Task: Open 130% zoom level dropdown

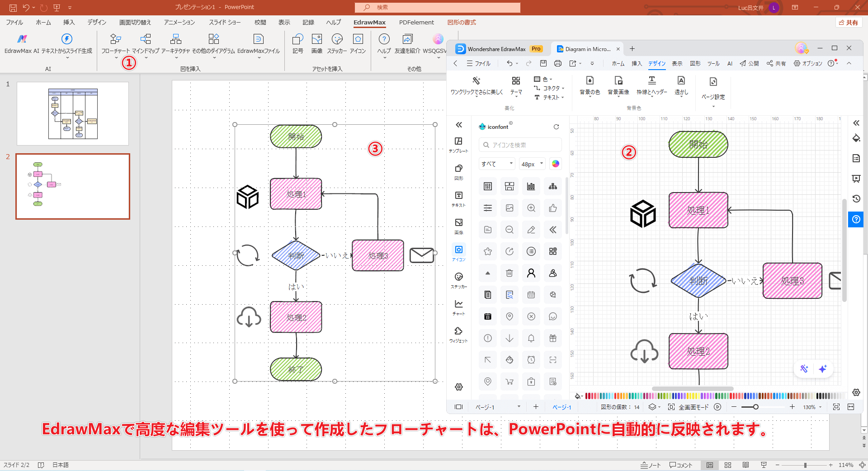Action: 812,407
